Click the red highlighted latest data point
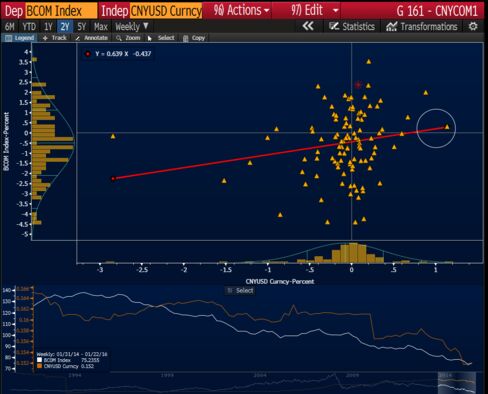488x394 pixels. tap(358, 85)
